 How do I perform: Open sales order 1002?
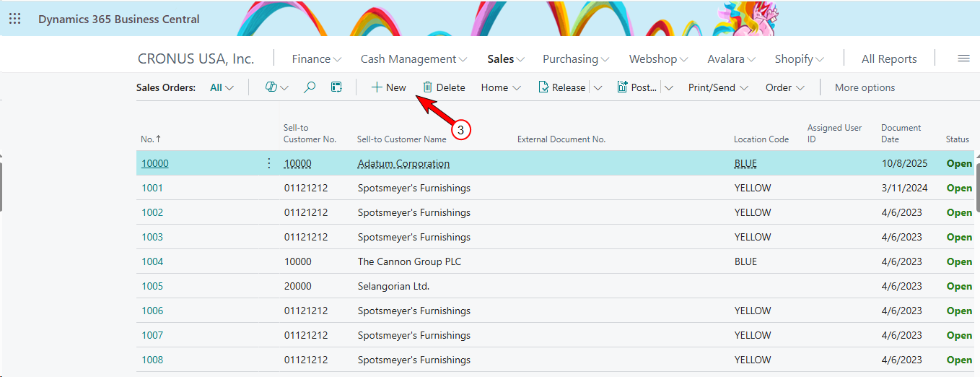[x=152, y=212]
